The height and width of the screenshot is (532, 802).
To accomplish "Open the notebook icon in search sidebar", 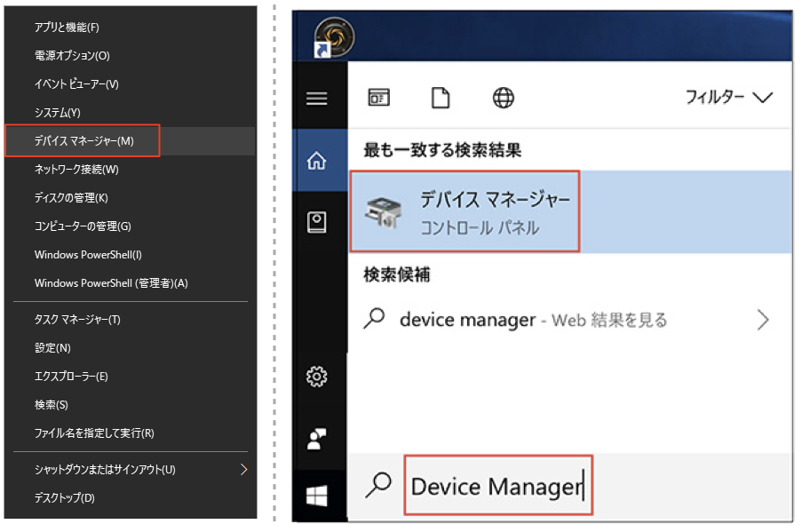I will click(316, 223).
